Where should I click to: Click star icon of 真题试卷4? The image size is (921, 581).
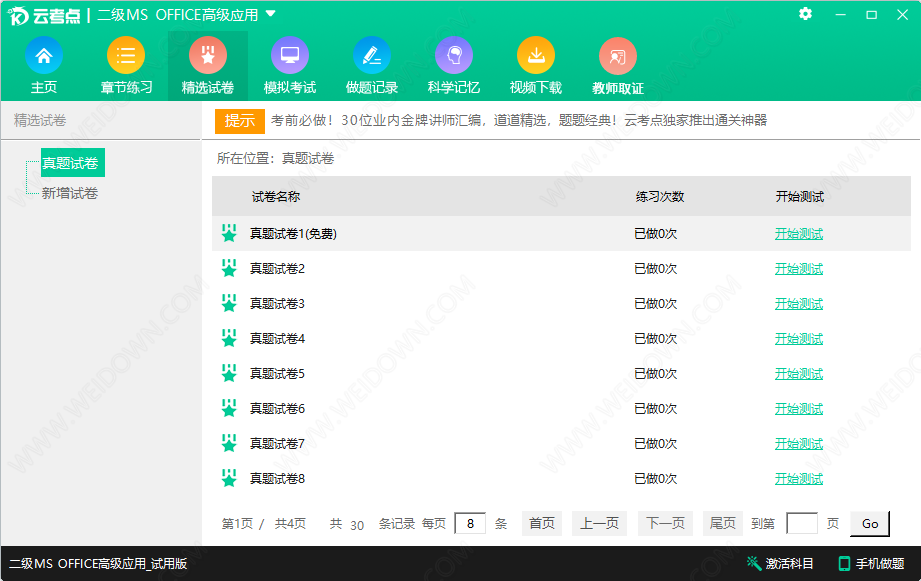click(229, 338)
